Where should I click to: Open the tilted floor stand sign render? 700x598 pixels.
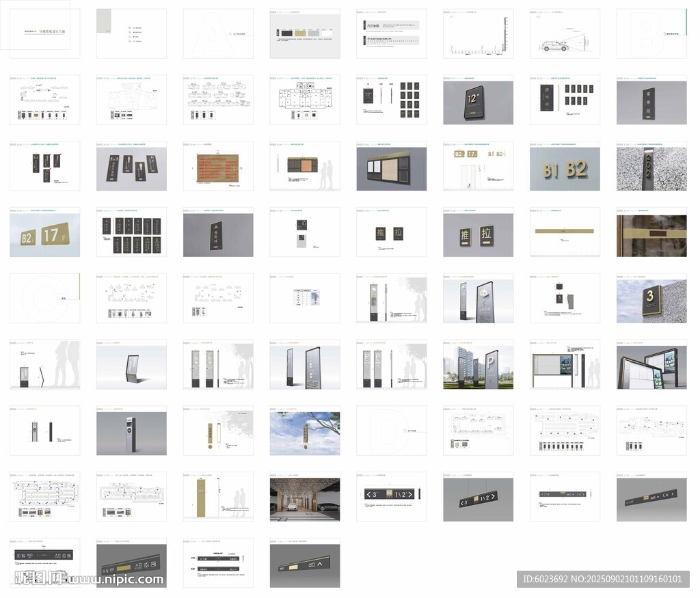pos(131,364)
